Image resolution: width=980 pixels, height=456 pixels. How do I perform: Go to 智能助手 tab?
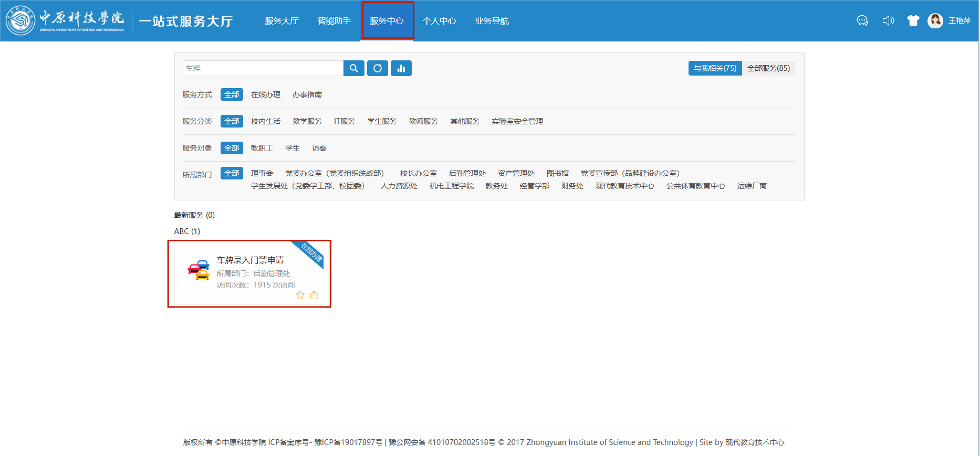(x=334, y=20)
